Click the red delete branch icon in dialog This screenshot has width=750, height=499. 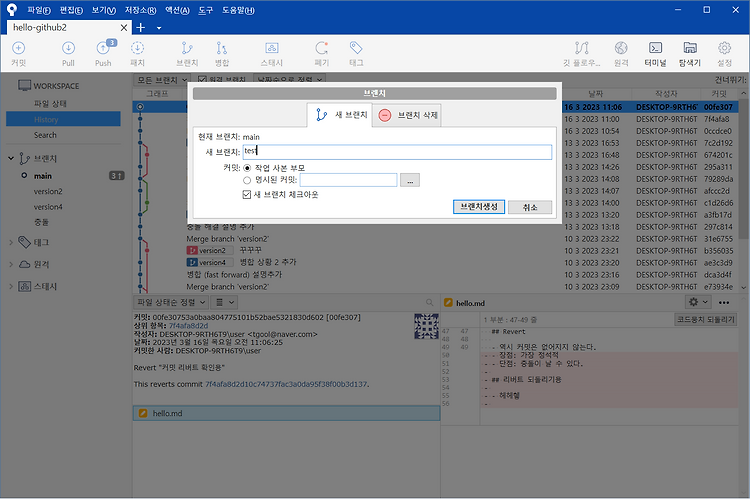coord(385,115)
